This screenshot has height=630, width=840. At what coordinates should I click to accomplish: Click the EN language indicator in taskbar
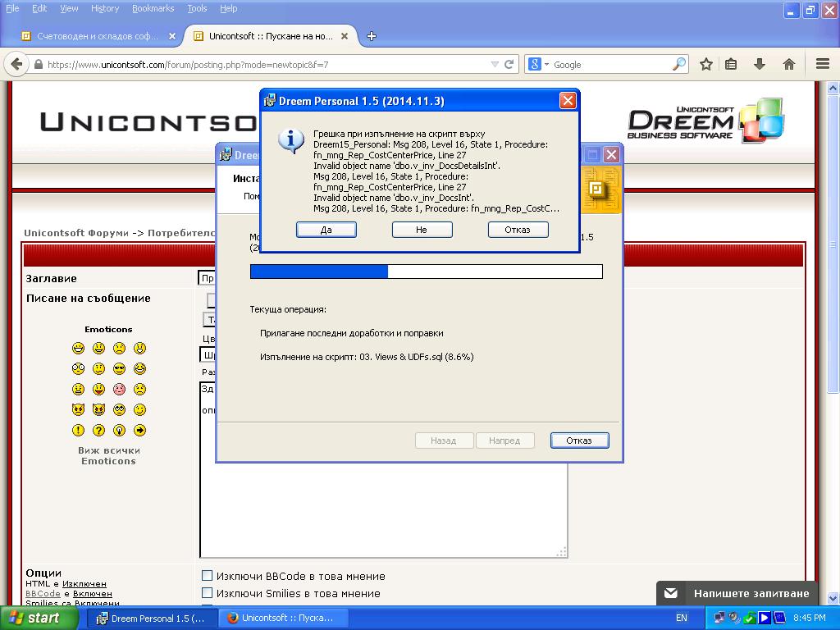(681, 618)
